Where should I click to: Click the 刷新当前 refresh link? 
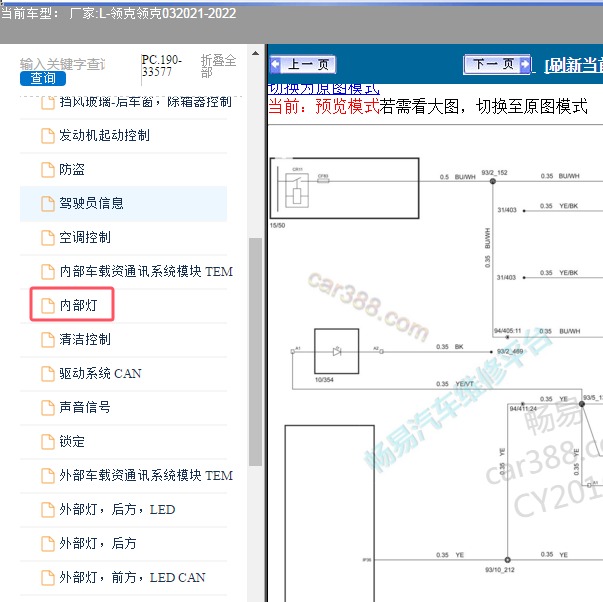coord(573,65)
